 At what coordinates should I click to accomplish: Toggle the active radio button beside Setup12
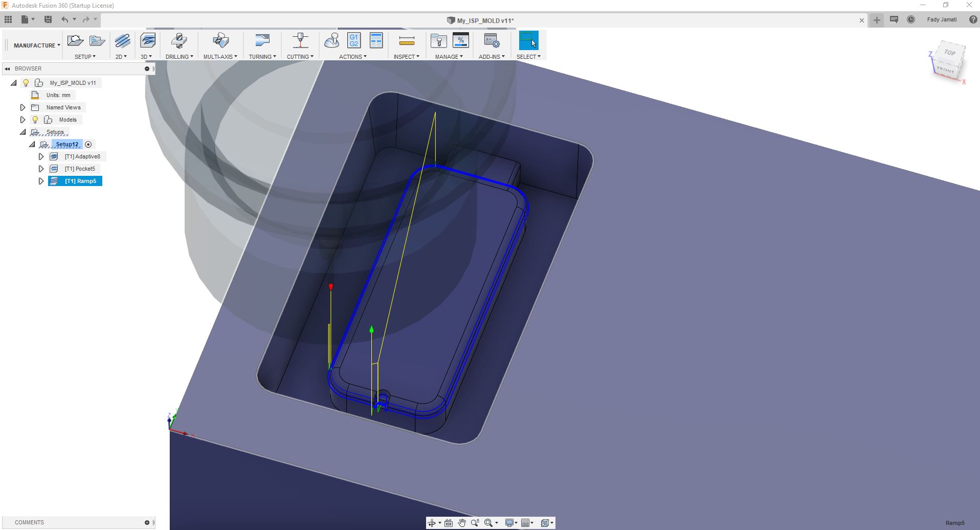click(88, 145)
